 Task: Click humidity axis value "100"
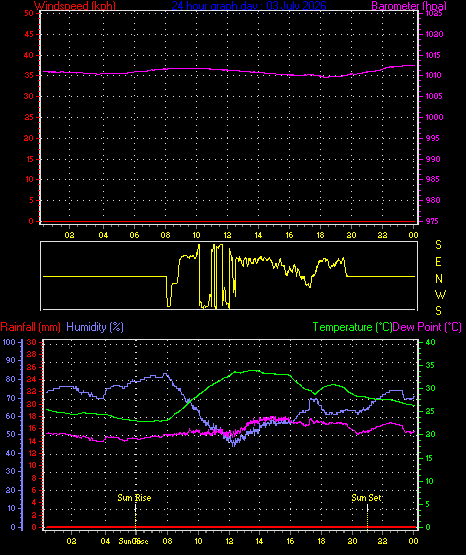click(9, 342)
